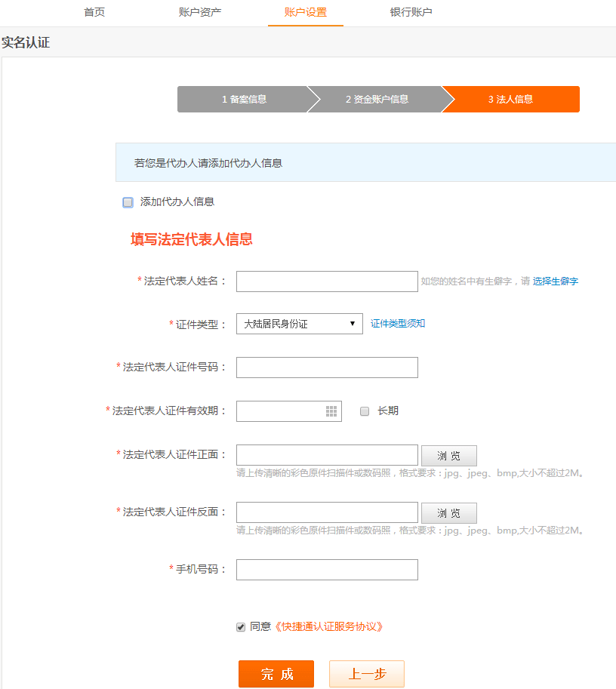The width and height of the screenshot is (616, 689).
Task: Tick the 长期 validity checkbox
Action: coord(365,411)
